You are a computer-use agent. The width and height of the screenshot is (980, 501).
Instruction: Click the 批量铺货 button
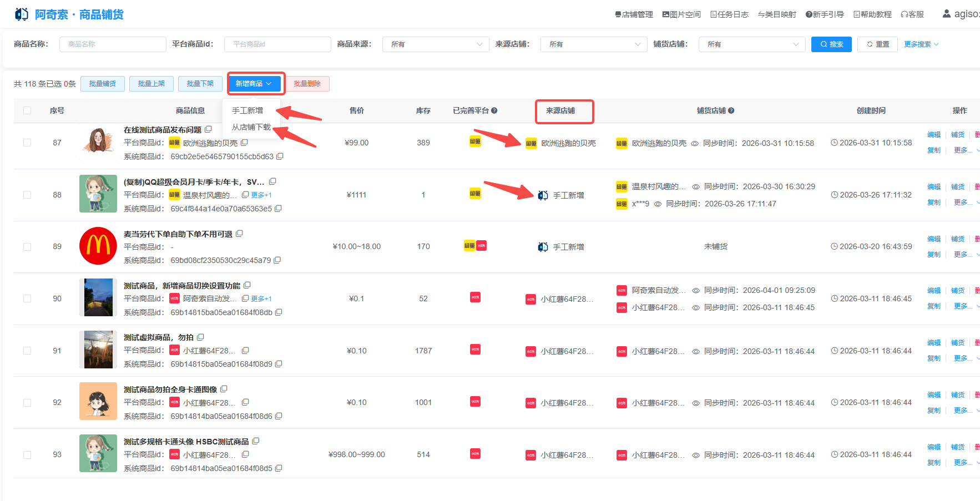[x=103, y=84]
